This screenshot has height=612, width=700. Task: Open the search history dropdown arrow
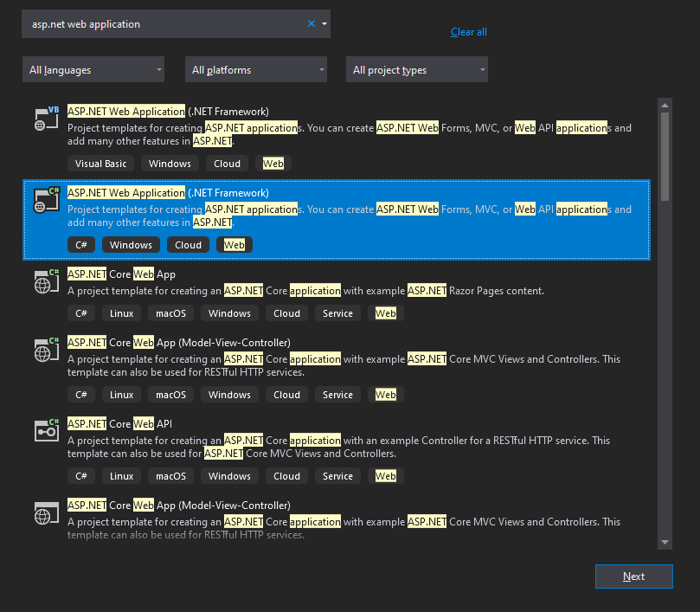(x=324, y=23)
